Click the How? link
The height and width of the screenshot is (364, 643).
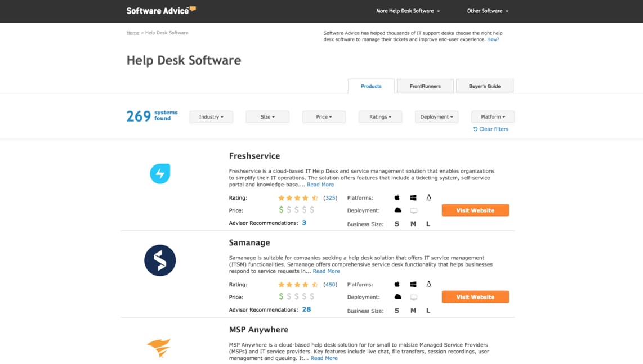493,39
